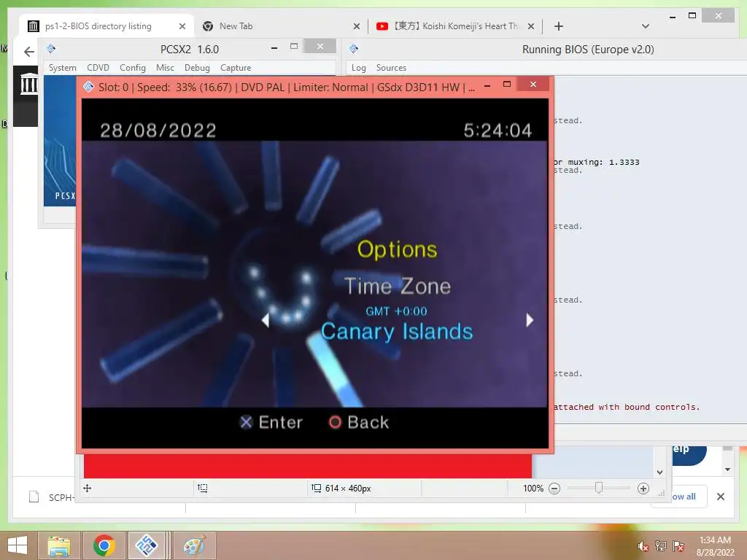The height and width of the screenshot is (560, 747).
Task: Click the 'attached with bound controls.' log line
Action: click(x=627, y=407)
